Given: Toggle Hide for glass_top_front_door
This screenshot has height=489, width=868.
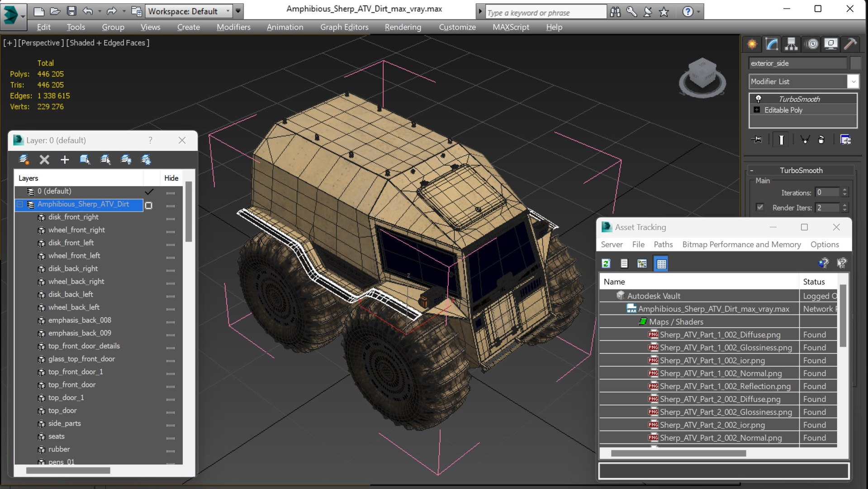Looking at the screenshot, I should [x=171, y=361].
